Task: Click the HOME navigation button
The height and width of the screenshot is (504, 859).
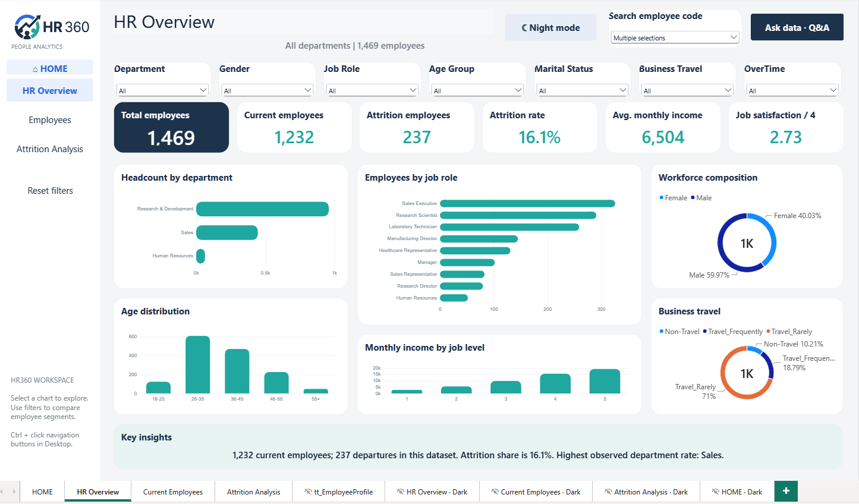Action: click(x=50, y=68)
